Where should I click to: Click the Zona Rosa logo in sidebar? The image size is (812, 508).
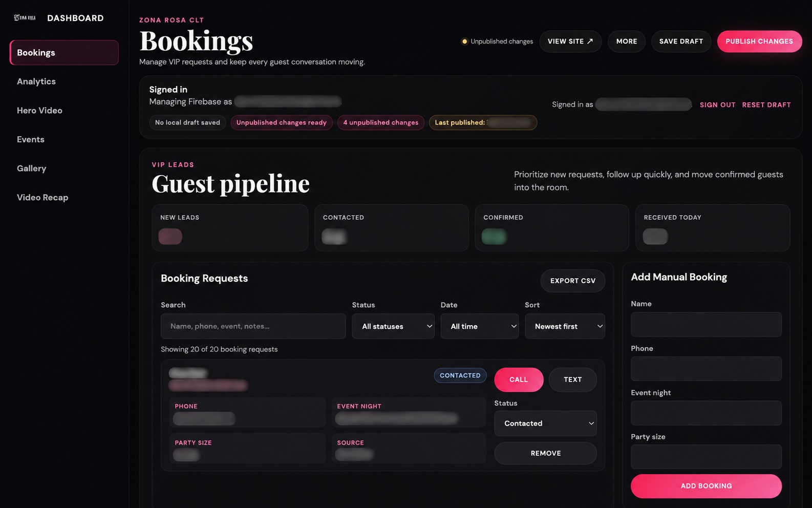25,18
